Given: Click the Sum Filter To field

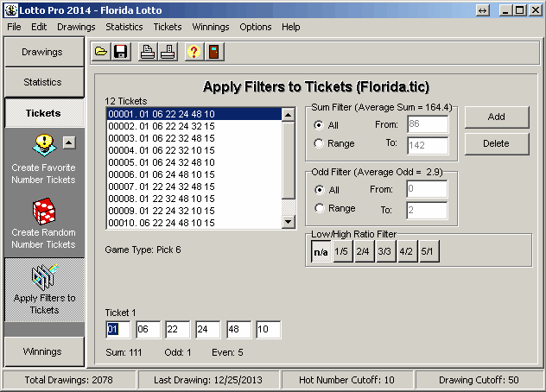Looking at the screenshot, I should coord(428,145).
